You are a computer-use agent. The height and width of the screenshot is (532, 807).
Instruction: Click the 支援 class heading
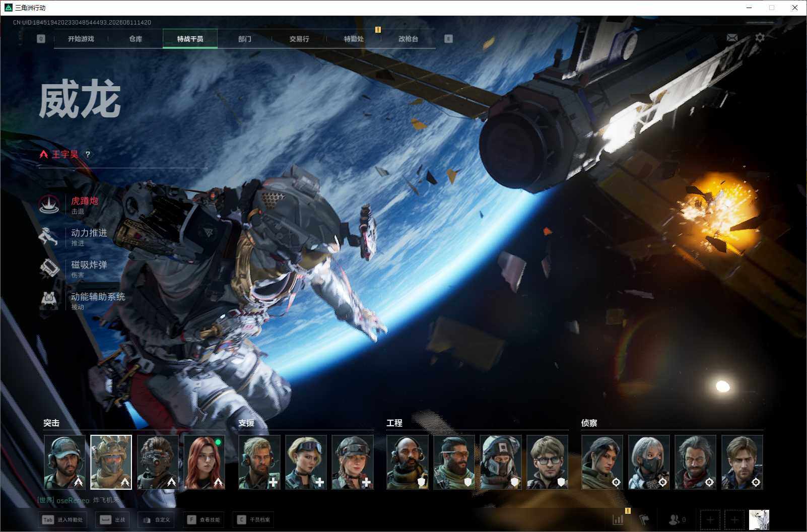click(246, 423)
